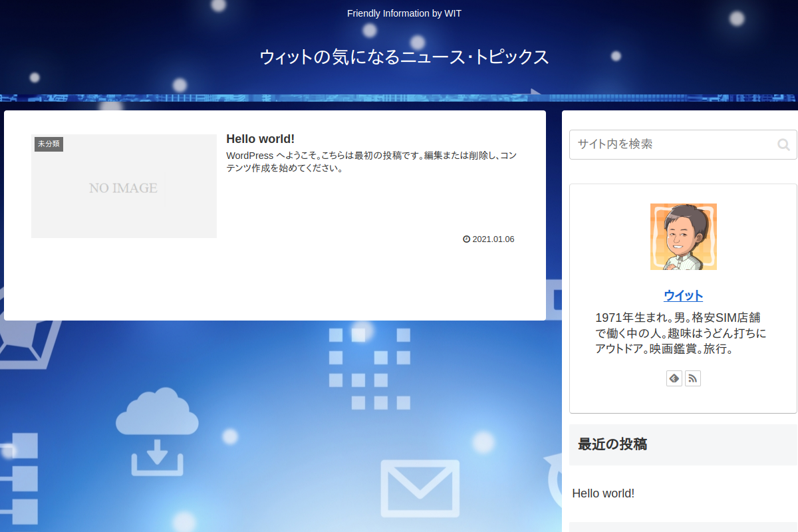This screenshot has height=532, width=798.
Task: Open the Hello world! post title
Action: pos(260,138)
